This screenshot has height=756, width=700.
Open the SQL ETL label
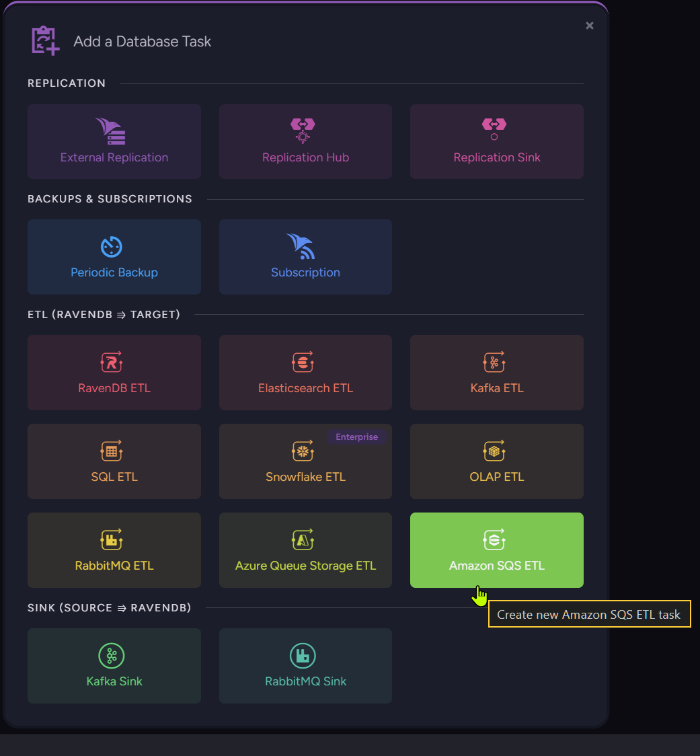coord(114,477)
